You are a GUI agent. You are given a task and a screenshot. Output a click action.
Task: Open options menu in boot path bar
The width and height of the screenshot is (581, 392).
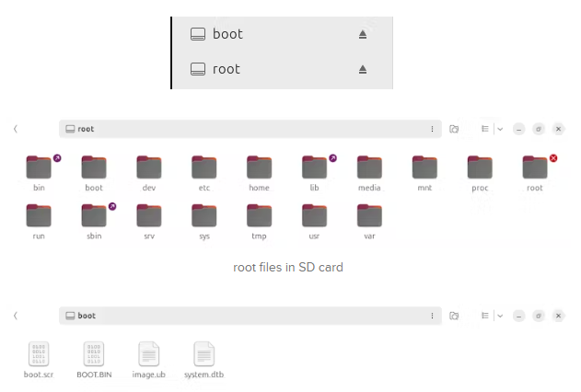pos(432,316)
